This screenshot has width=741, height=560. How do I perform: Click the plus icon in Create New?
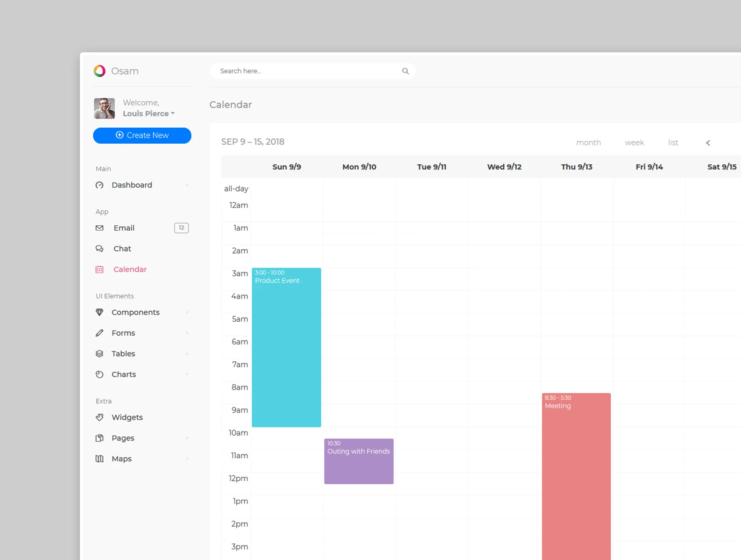pos(119,135)
